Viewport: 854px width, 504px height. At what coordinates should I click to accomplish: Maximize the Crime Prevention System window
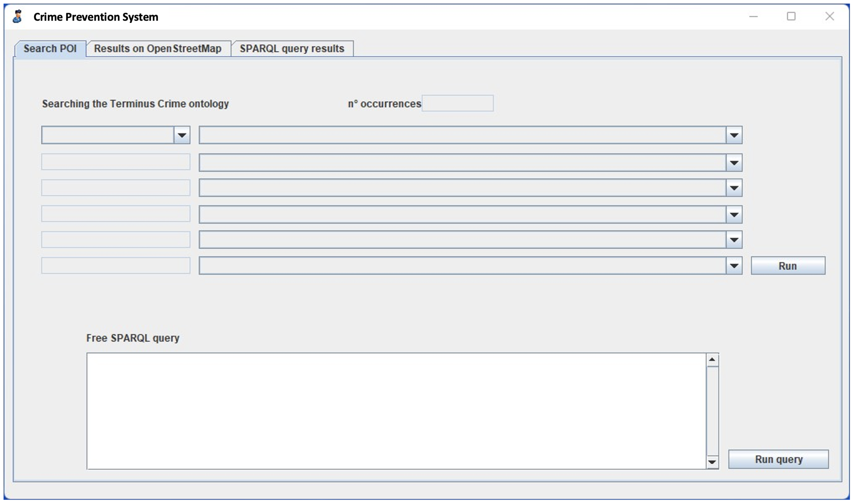(791, 16)
